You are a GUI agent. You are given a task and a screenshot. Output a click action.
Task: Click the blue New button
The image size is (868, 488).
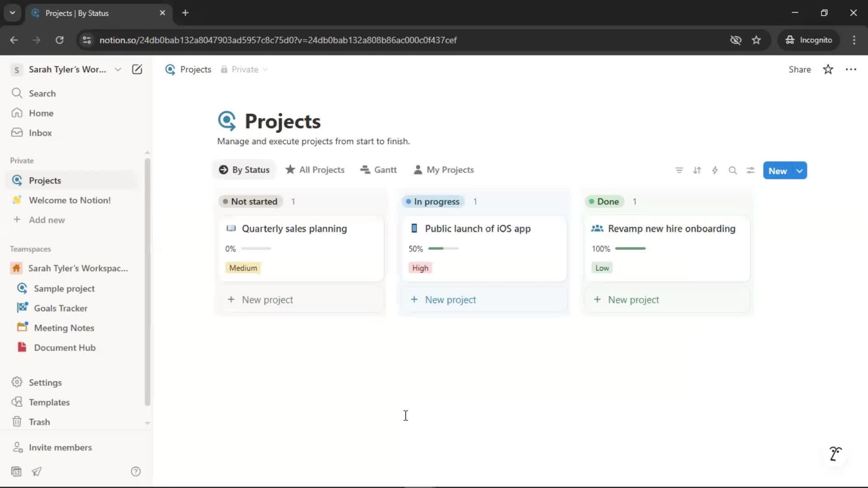click(778, 171)
